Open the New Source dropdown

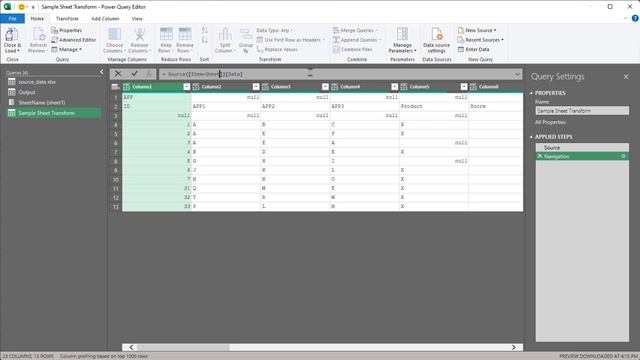tap(477, 31)
